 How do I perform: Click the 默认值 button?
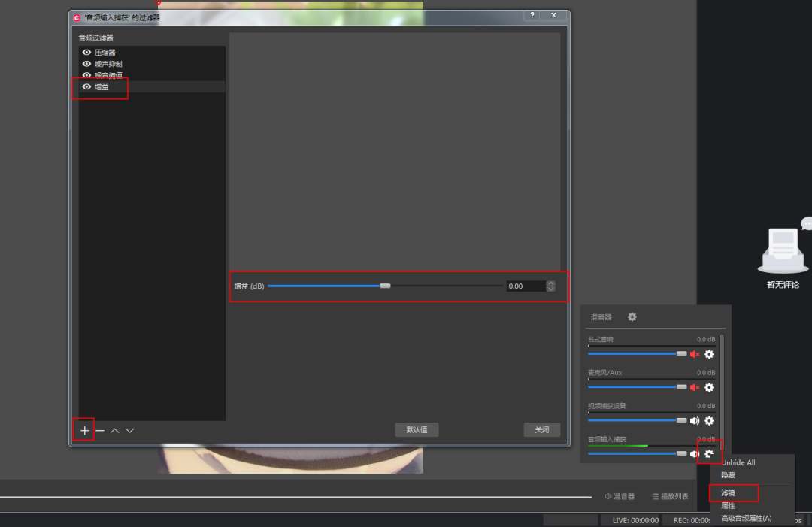[x=417, y=429]
